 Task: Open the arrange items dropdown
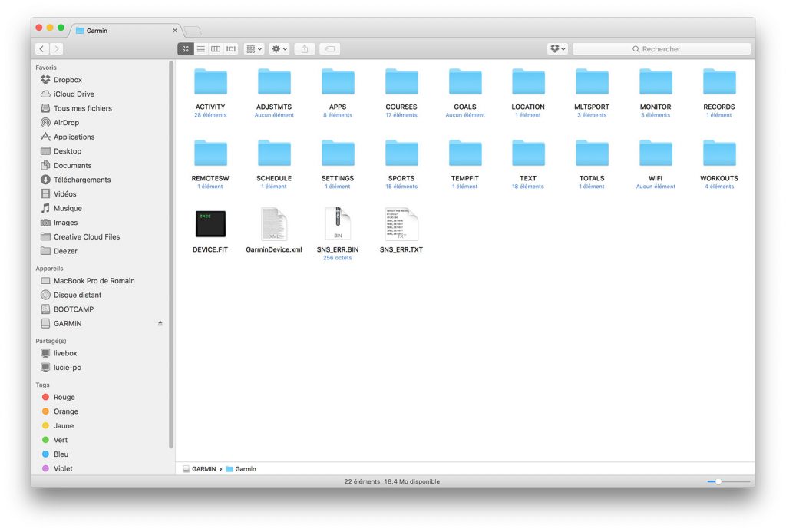(x=253, y=49)
